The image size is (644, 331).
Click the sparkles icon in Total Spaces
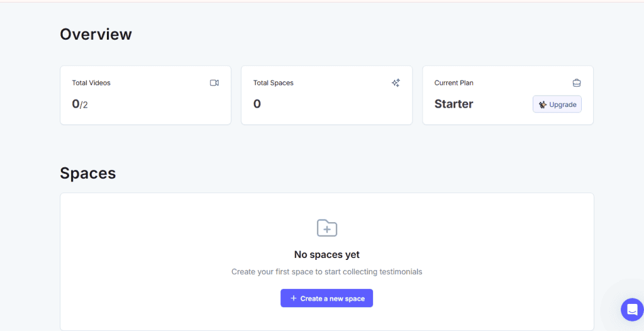(396, 83)
